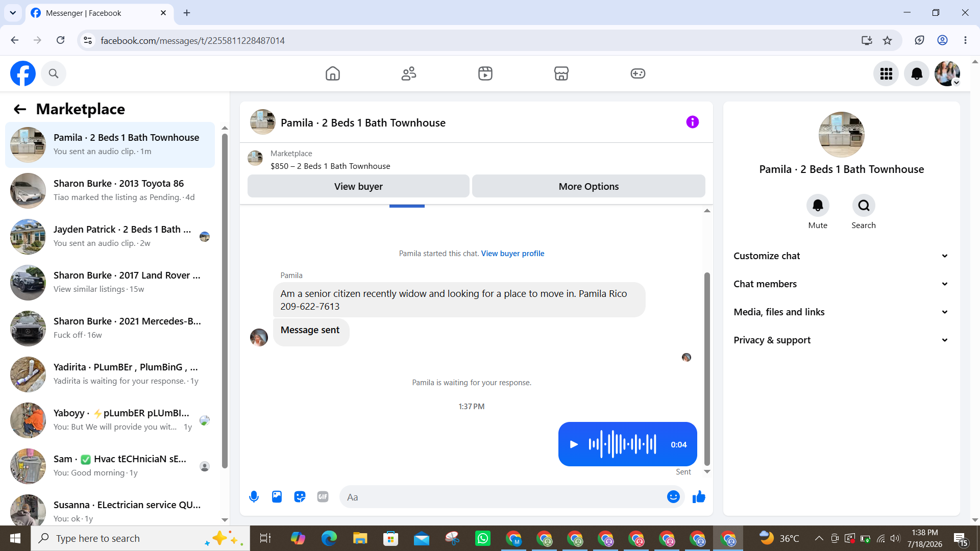Click the message input field

[503, 497]
